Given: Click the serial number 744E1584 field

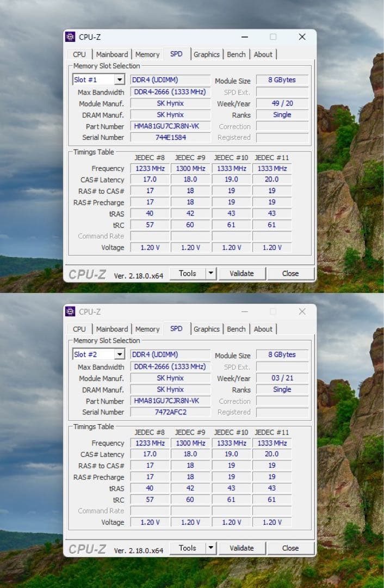Looking at the screenshot, I should (170, 137).
